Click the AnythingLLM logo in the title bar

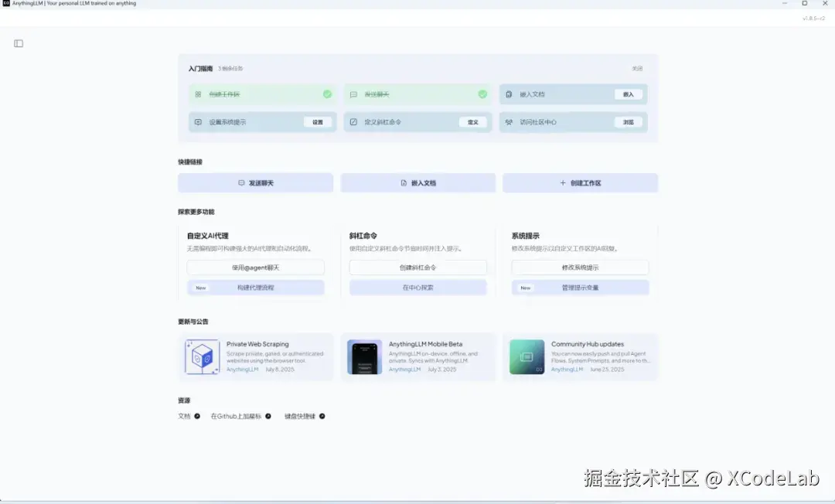pos(8,3)
